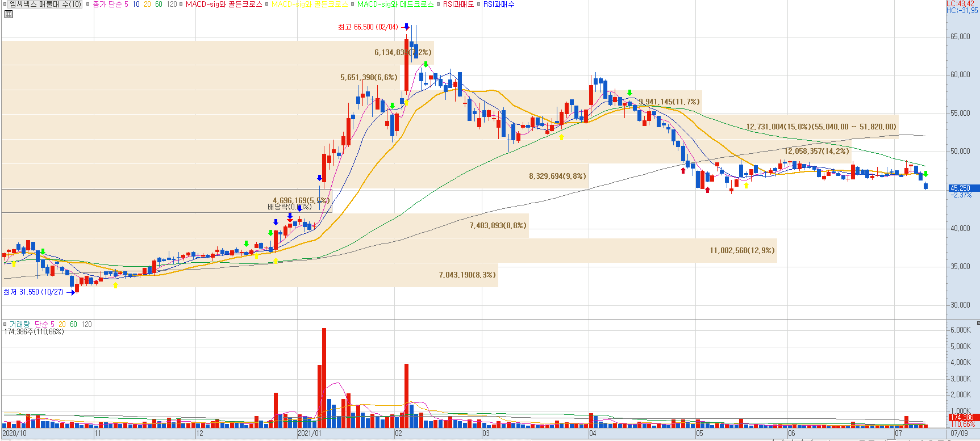Viewport: 980px width, 441px height.
Task: Click the red 174,386 volume axis tag
Action: click(x=964, y=417)
